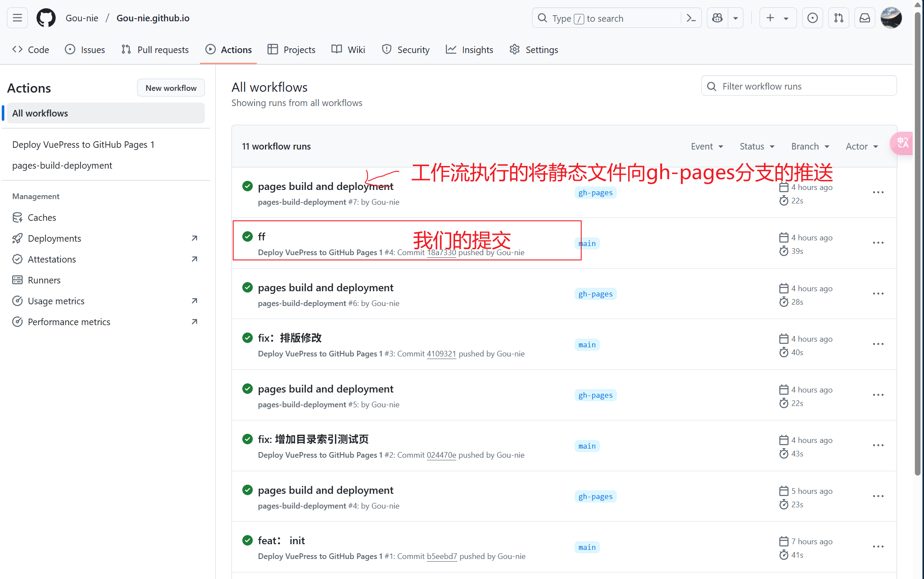
Task: Open pages-build-deployment #5 run
Action: pos(325,389)
